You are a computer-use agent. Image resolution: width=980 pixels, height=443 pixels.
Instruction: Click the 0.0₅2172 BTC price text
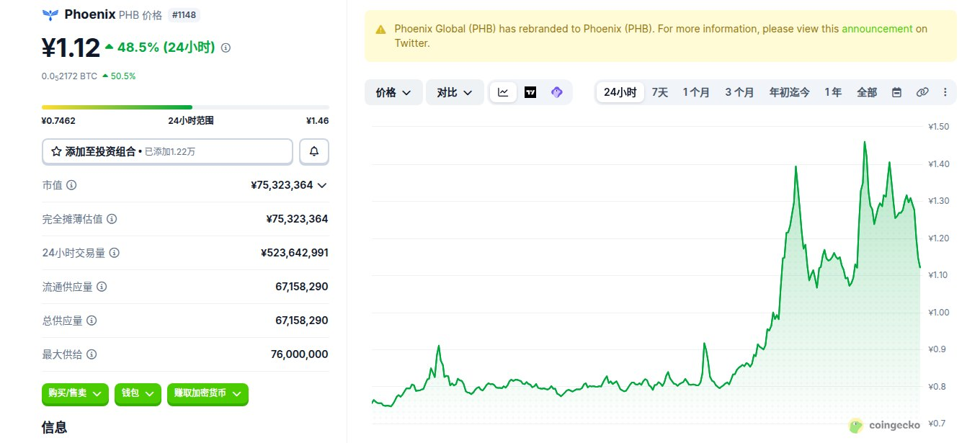point(69,76)
